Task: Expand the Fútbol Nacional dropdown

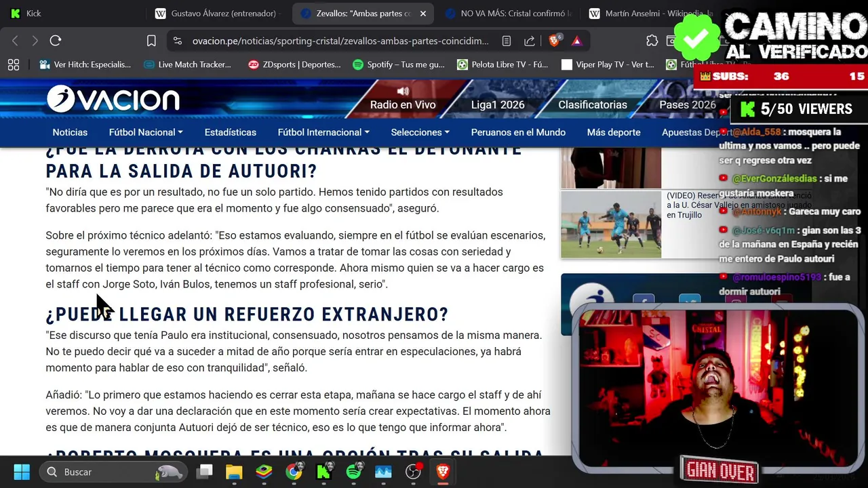Action: click(x=146, y=132)
